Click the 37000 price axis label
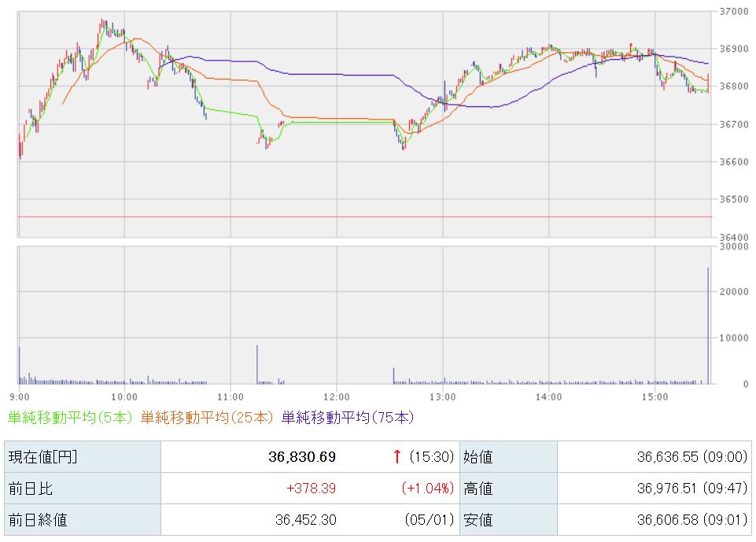 [x=734, y=12]
